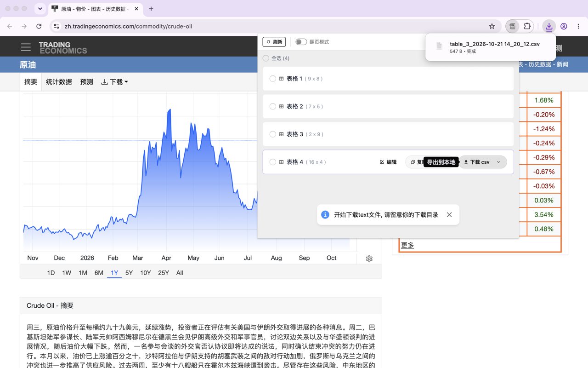The height and width of the screenshot is (368, 588).
Task: Click the 刷新 button in the extension panel
Action: point(274,42)
